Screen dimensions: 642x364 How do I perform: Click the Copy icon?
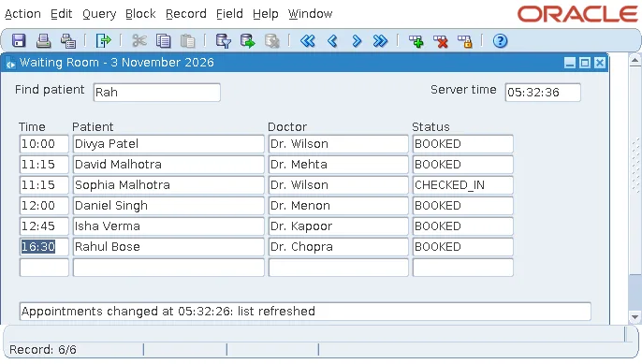pos(164,41)
